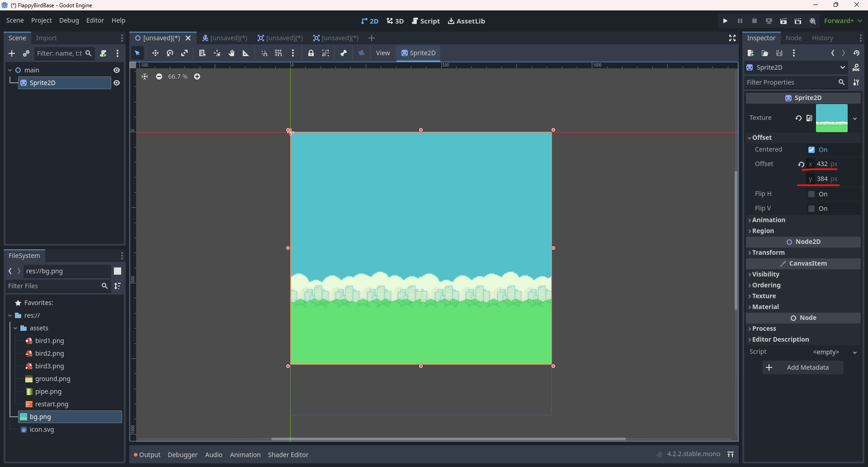Click the Ruler Mode tool

coord(246,53)
